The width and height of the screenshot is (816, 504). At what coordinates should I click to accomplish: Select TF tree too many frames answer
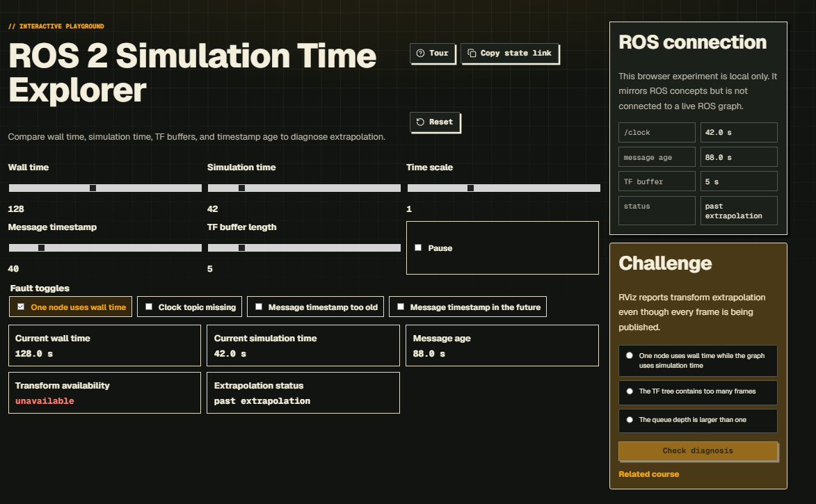point(698,391)
